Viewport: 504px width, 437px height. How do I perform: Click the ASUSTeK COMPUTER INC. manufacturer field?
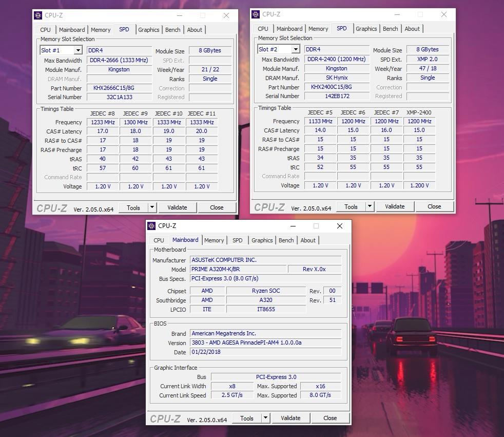click(265, 260)
